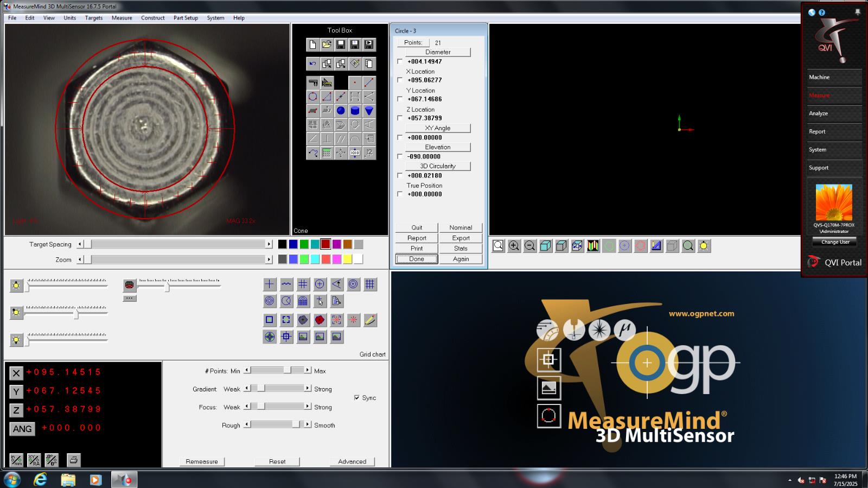Image resolution: width=868 pixels, height=488 pixels.
Task: Open the Measure menu
Action: coord(122,18)
